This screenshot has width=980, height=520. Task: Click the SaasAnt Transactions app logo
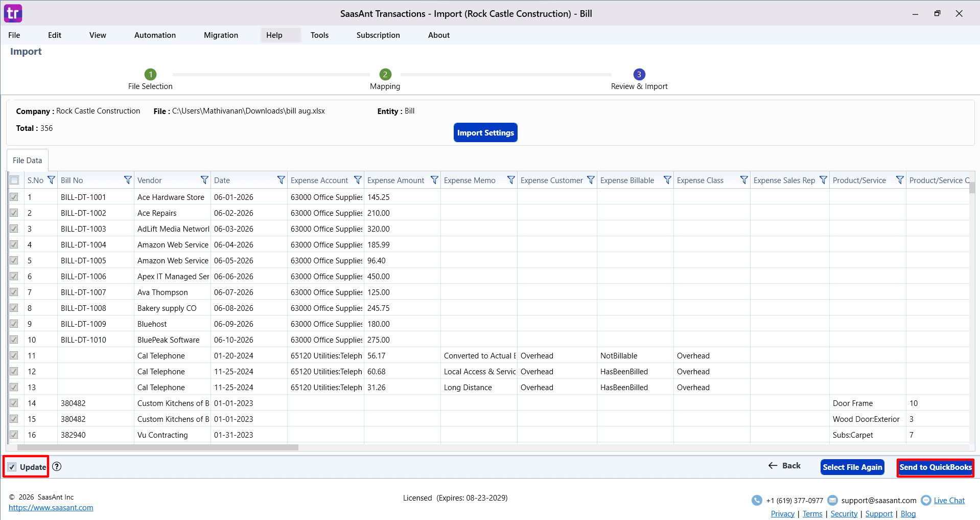(13, 13)
